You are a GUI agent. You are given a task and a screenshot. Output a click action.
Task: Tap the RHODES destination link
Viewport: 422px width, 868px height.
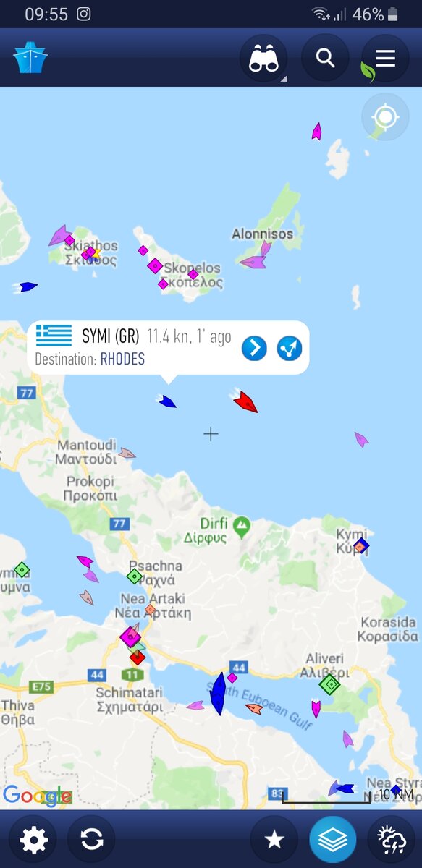[122, 359]
